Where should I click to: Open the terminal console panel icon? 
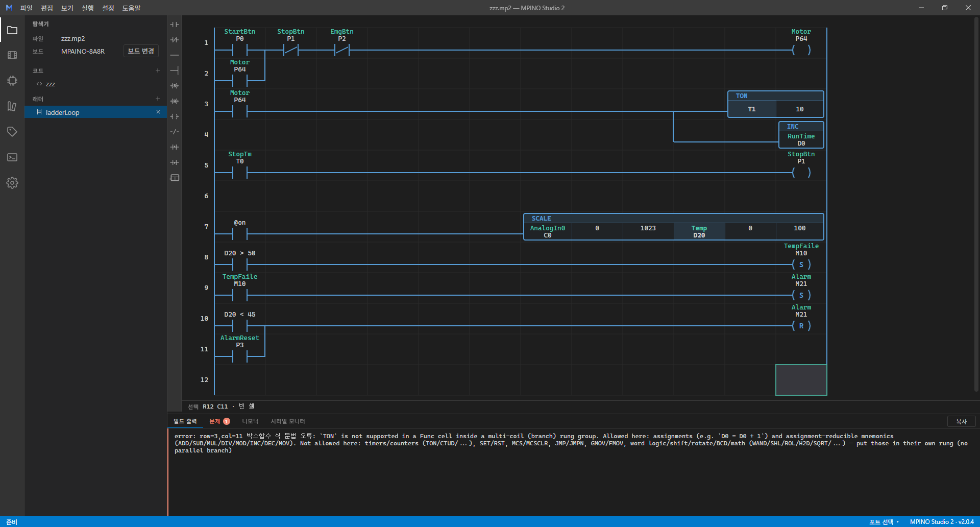[x=12, y=157]
